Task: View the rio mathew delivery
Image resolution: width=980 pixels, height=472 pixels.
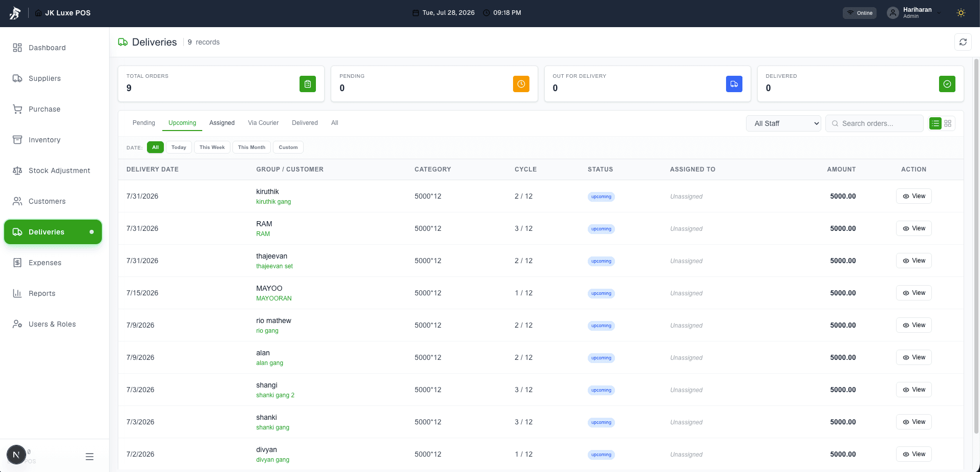Action: [x=913, y=325]
